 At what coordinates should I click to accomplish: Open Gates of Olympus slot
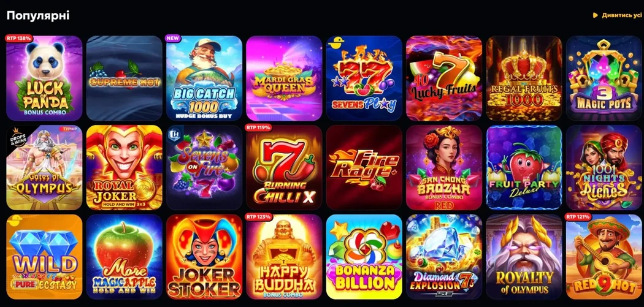pyautogui.click(x=44, y=167)
